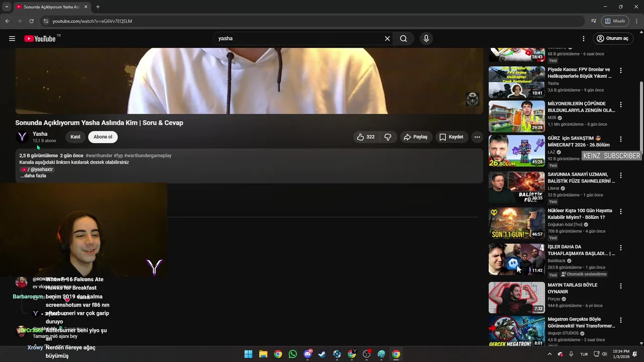Open options for 'MAYIN TARLASI BÖYLE OYNANIR' video
This screenshot has height=362, width=644.
(x=621, y=286)
